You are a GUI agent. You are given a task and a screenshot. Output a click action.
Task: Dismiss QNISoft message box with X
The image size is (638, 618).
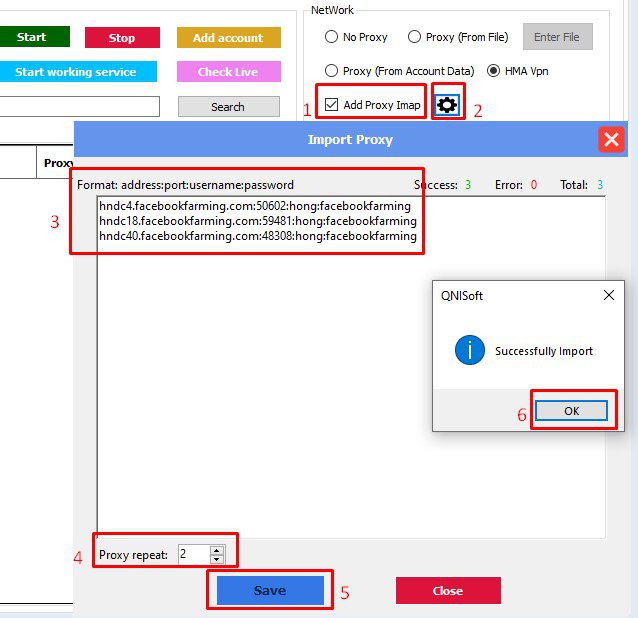[609, 295]
